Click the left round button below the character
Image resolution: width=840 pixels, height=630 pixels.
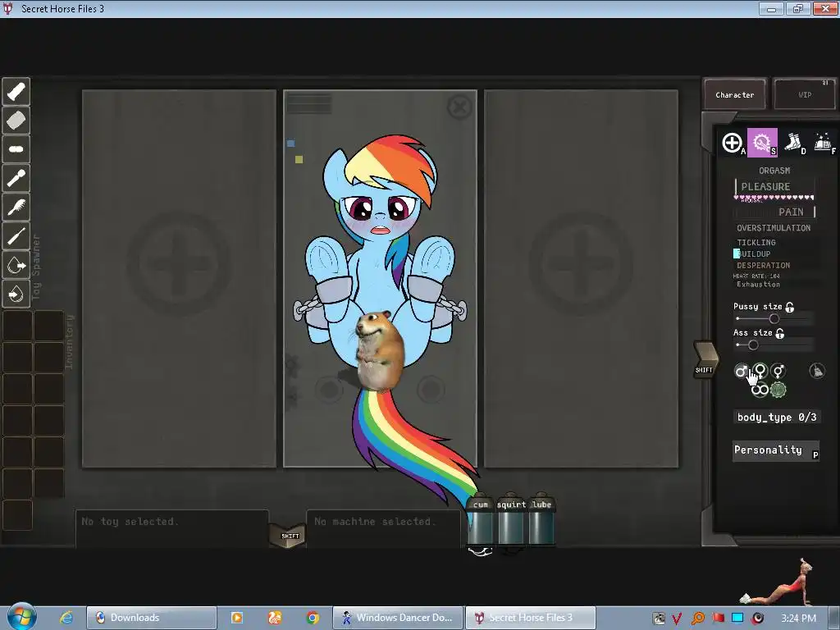[x=329, y=390]
